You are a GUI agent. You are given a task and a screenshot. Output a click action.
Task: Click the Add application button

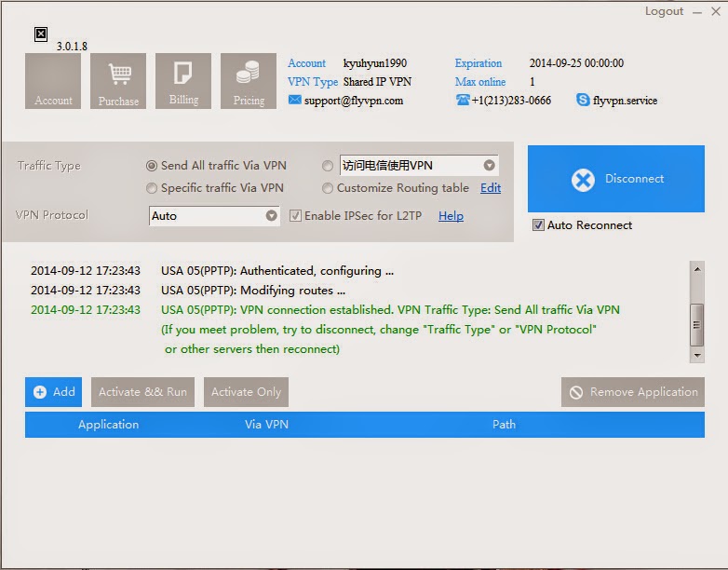point(53,392)
